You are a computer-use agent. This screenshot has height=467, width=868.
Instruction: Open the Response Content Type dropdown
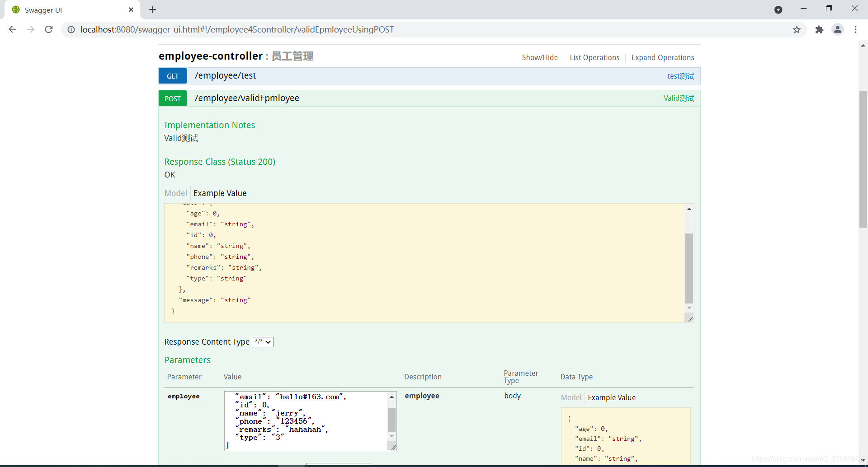click(262, 342)
